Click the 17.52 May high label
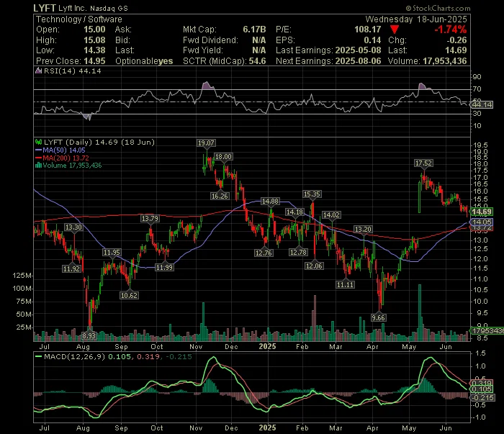This screenshot has height=434, width=504. click(x=423, y=163)
